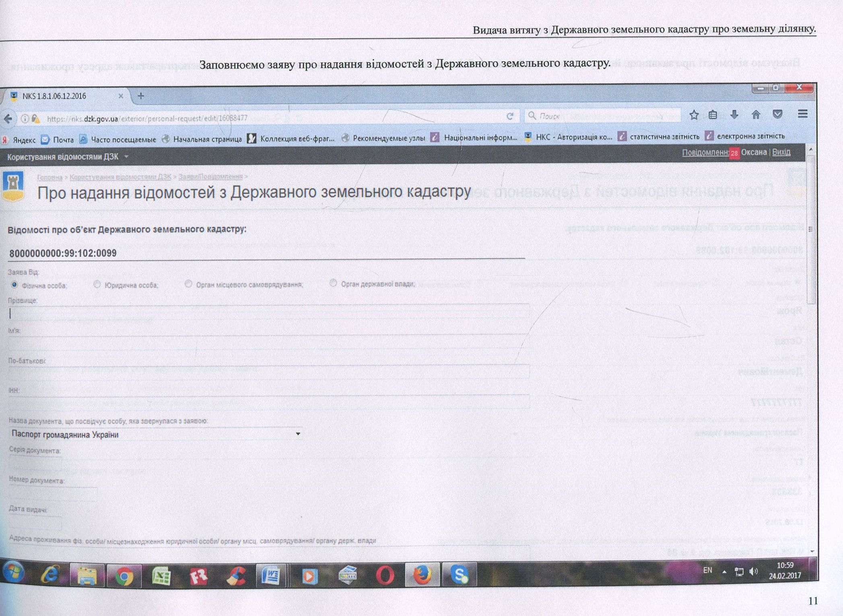Open the Firefox hamburger menu
843x616 pixels.
[802, 114]
